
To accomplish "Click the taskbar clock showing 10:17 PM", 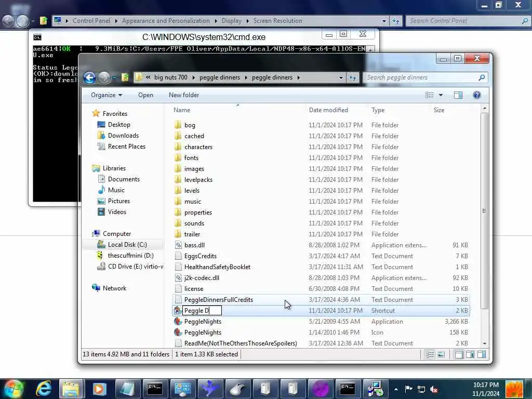I will pyautogui.click(x=486, y=389).
